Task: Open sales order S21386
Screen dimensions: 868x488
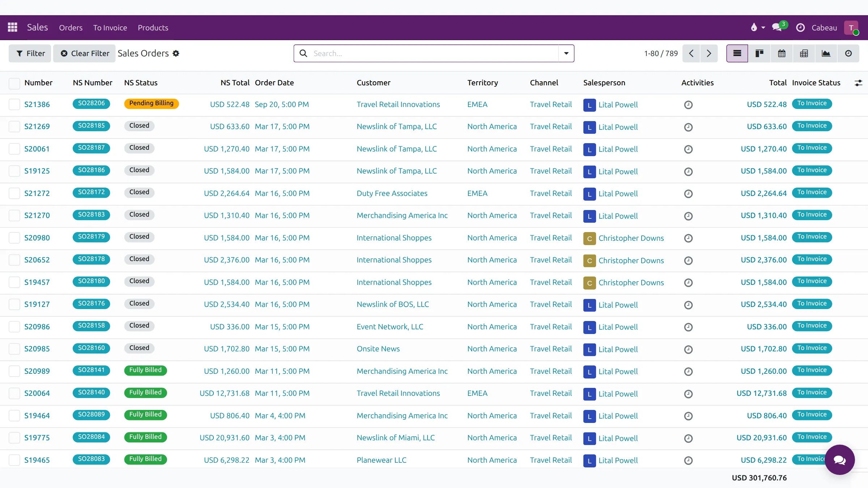Action: pos(37,105)
